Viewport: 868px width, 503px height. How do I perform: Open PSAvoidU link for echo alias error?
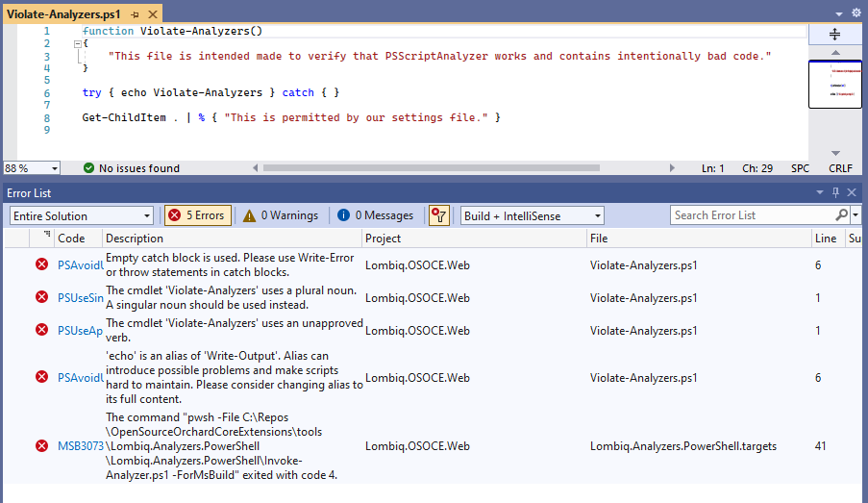click(81, 378)
